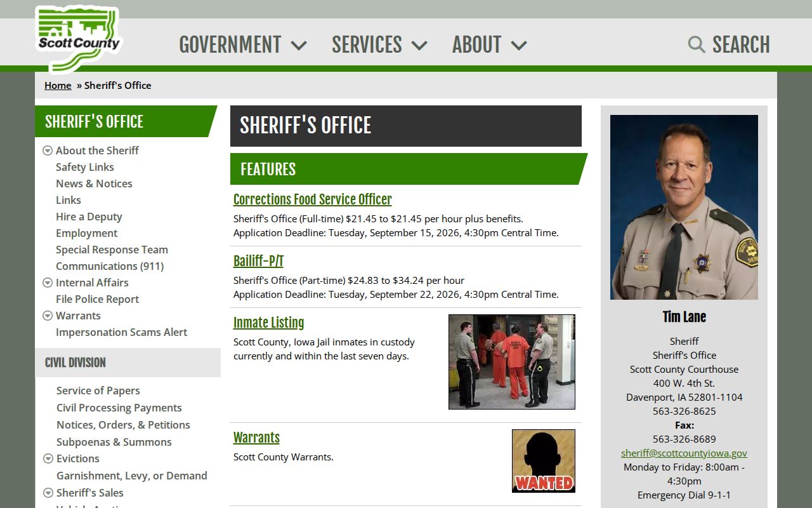This screenshot has width=812, height=508.
Task: Go to Home breadcrumb link
Action: (58, 85)
